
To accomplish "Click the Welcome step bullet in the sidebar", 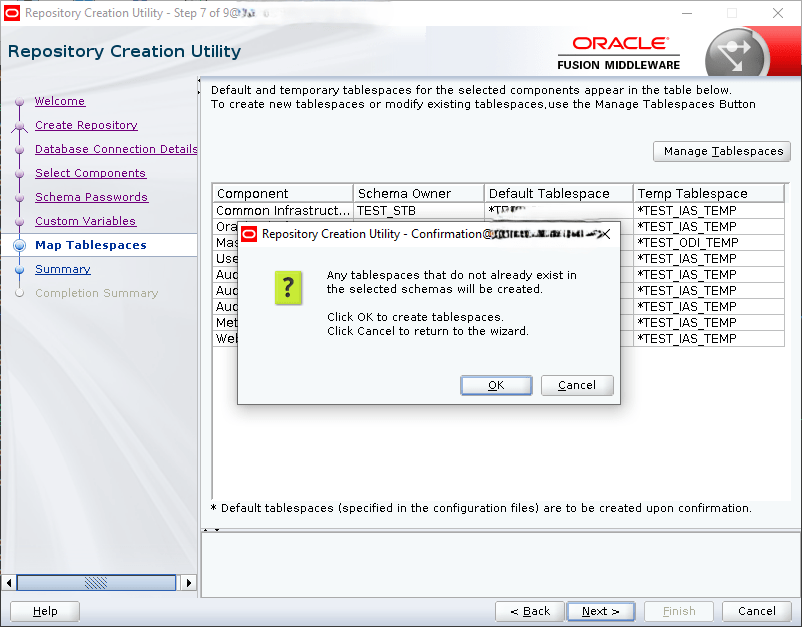I will point(20,102).
